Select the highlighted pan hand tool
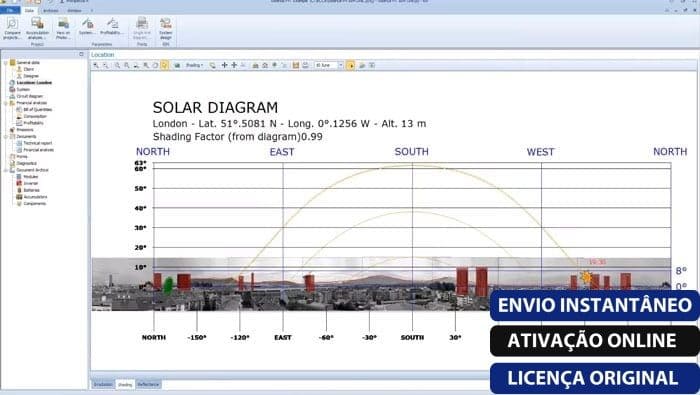 click(x=165, y=65)
